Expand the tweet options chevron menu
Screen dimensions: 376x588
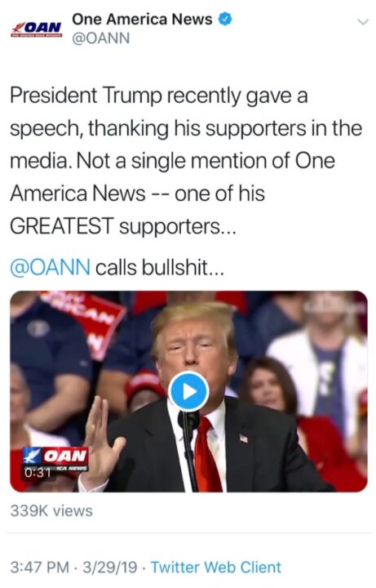(363, 22)
